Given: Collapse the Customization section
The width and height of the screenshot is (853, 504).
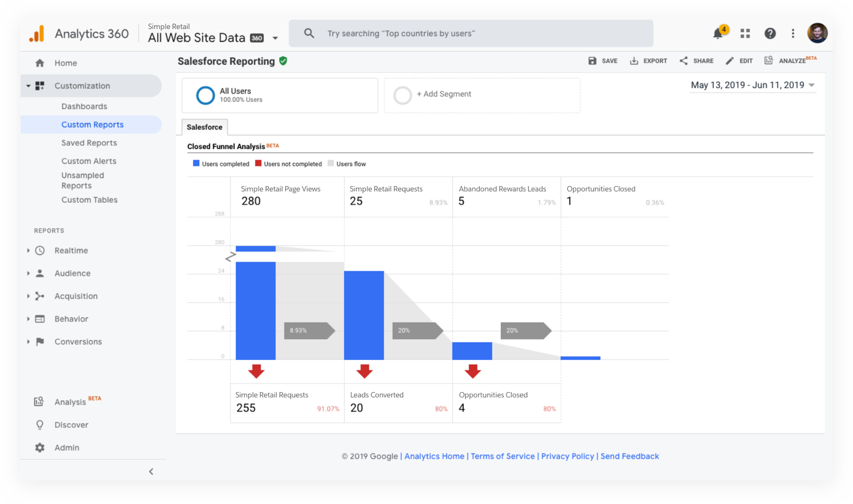Looking at the screenshot, I should click(28, 86).
